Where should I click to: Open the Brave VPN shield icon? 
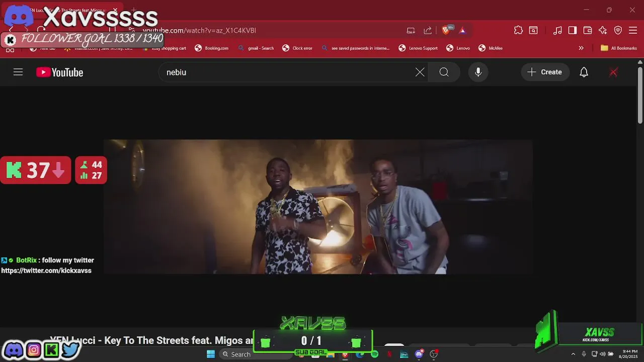tap(618, 31)
